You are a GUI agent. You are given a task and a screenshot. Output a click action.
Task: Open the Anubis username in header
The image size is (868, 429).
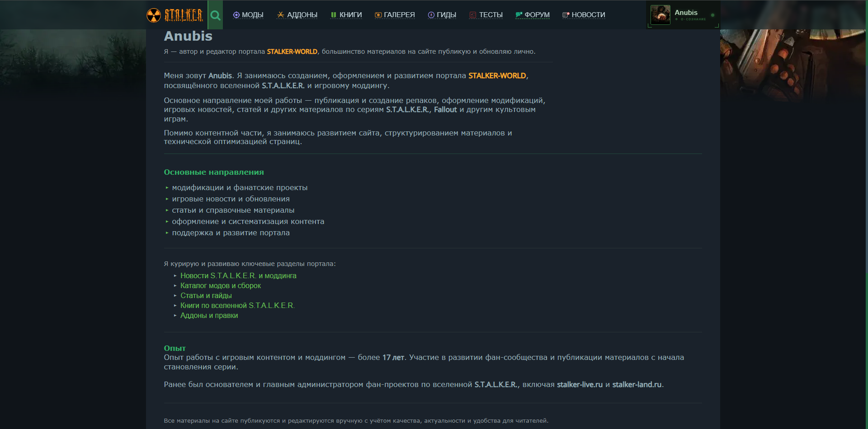coord(686,13)
